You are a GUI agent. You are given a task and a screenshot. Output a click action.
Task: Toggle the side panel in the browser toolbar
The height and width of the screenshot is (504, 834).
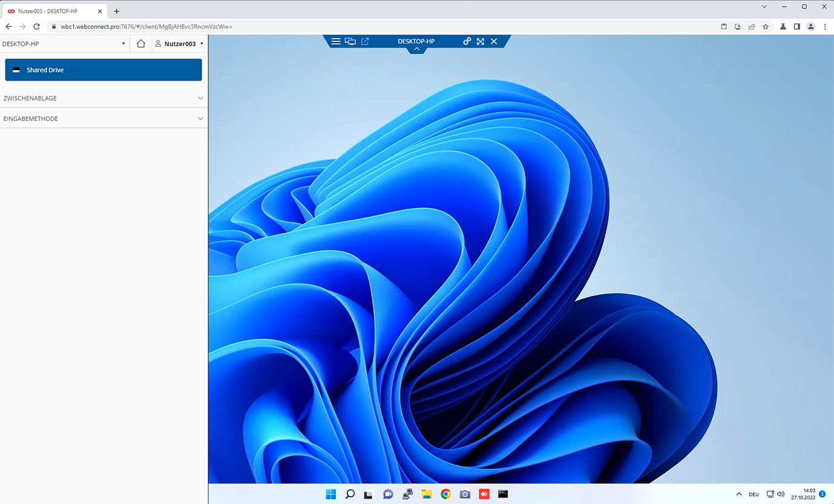pyautogui.click(x=796, y=27)
